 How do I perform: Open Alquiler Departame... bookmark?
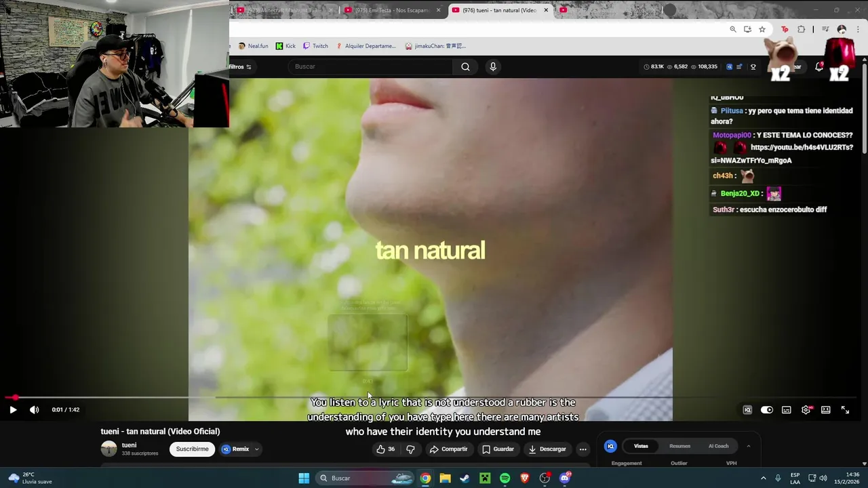(x=366, y=46)
